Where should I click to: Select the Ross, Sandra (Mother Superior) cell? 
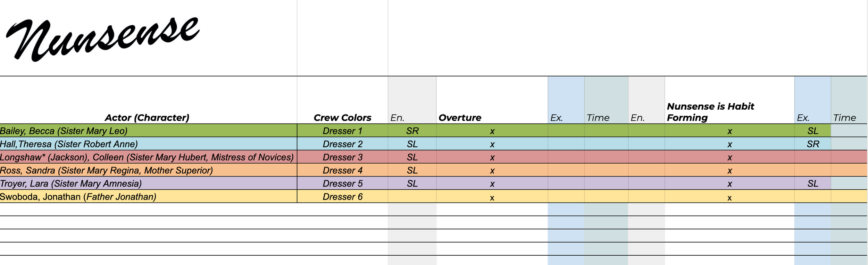148,170
